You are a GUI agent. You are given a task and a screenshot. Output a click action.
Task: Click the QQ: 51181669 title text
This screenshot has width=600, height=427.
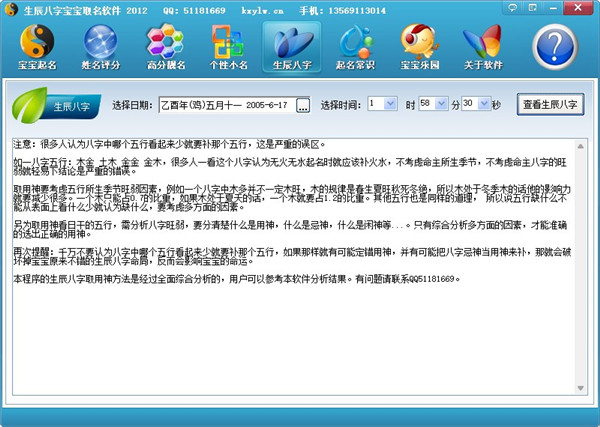click(194, 10)
